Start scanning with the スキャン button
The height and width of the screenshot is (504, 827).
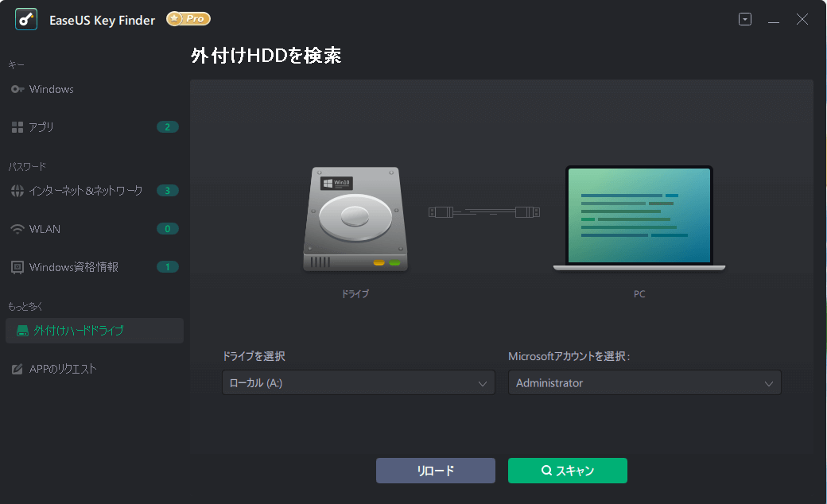567,470
